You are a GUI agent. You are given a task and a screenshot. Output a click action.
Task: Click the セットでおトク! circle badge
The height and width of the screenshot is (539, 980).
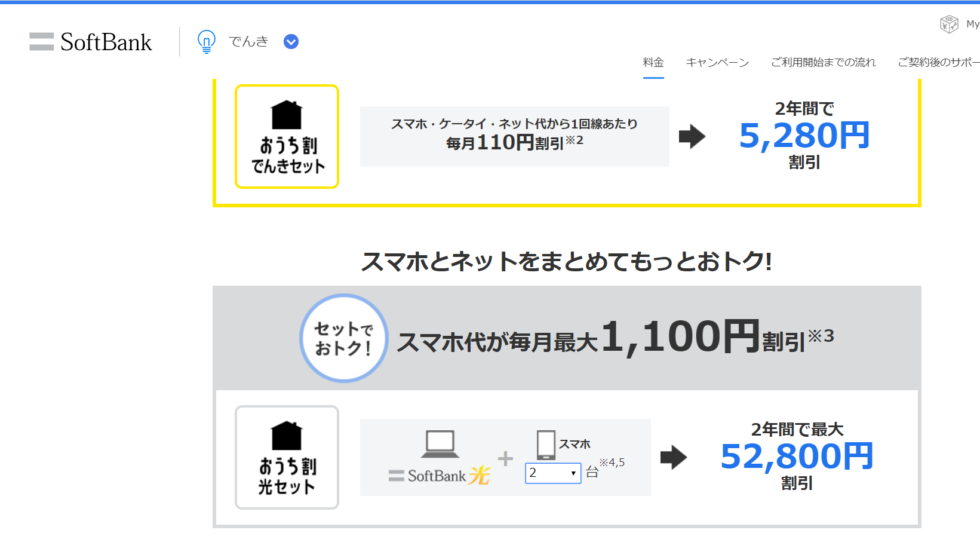[x=344, y=338]
